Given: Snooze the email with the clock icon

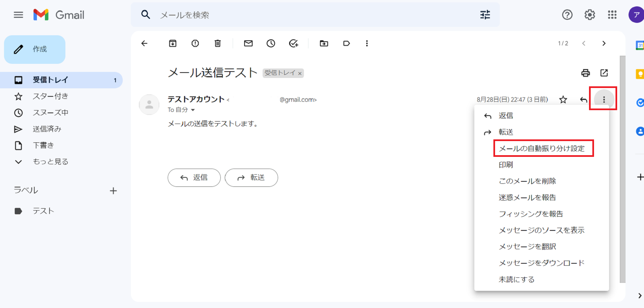Looking at the screenshot, I should coord(271,43).
